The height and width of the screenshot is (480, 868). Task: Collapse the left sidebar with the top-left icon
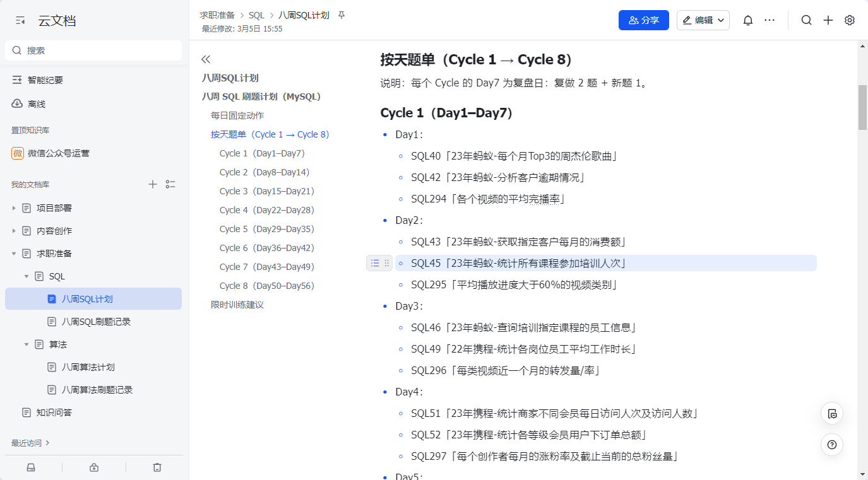[x=21, y=21]
